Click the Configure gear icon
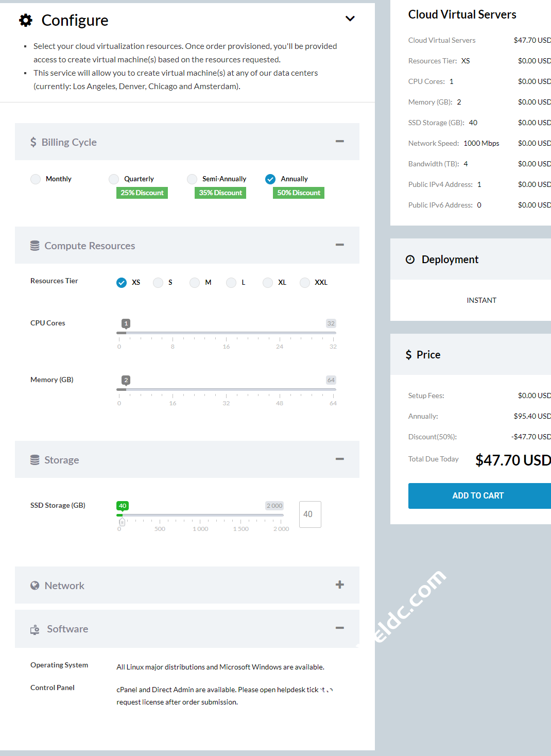551x756 pixels. tap(26, 20)
